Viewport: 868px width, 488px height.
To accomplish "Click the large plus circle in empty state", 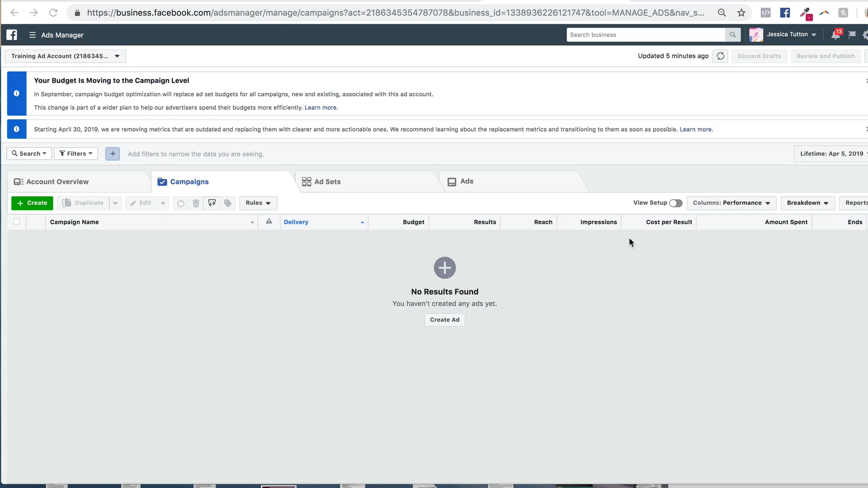I will click(x=445, y=268).
